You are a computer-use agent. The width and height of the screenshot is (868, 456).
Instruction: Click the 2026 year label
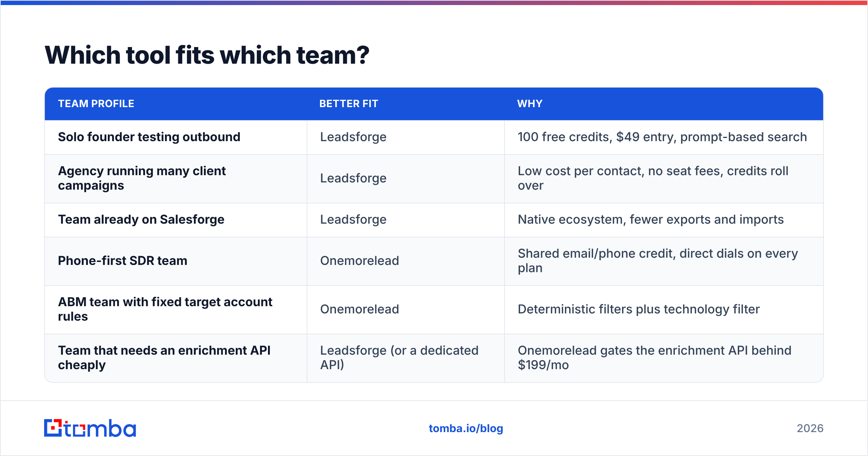(x=810, y=428)
